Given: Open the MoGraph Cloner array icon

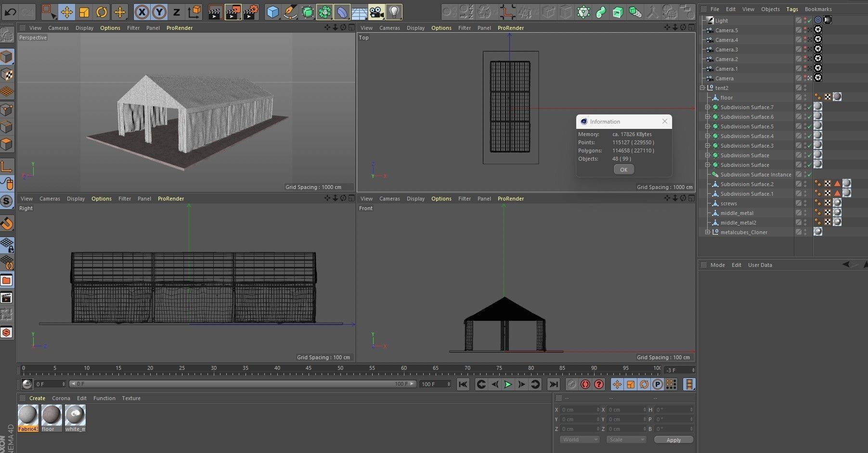Looking at the screenshot, I should click(325, 12).
